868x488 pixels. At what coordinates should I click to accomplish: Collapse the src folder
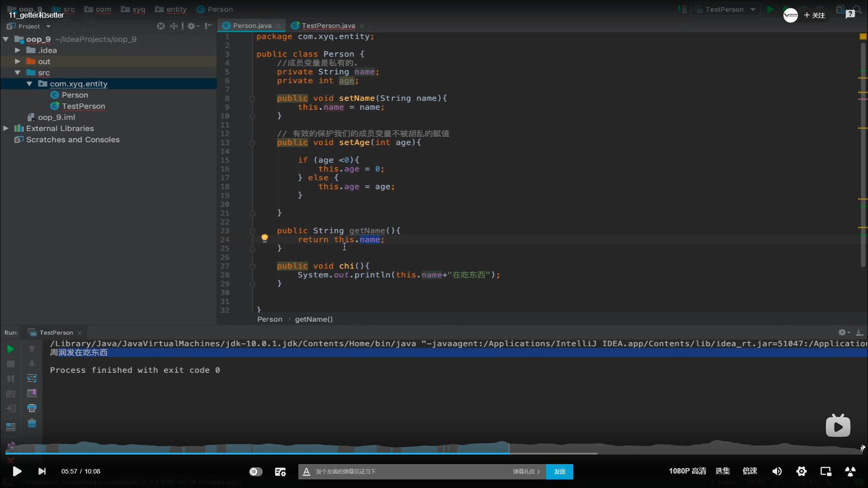click(x=18, y=73)
